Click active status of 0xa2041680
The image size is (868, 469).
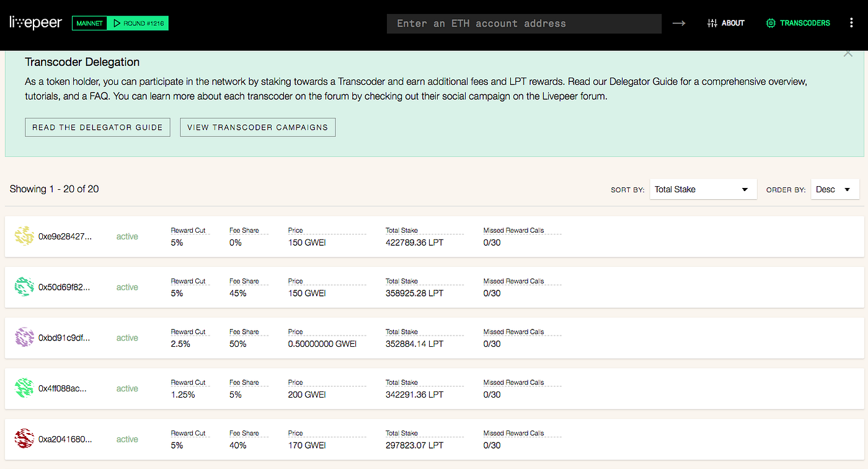(127, 439)
